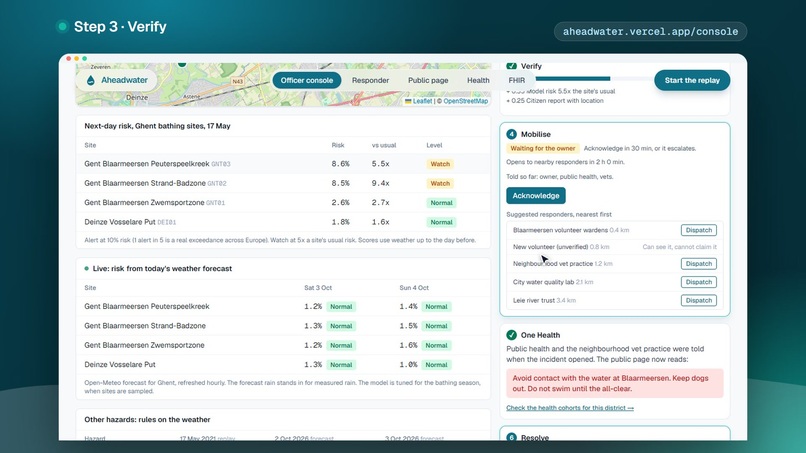Dispatch Neighbourhood vet practice
The height and width of the screenshot is (453, 806).
point(699,263)
